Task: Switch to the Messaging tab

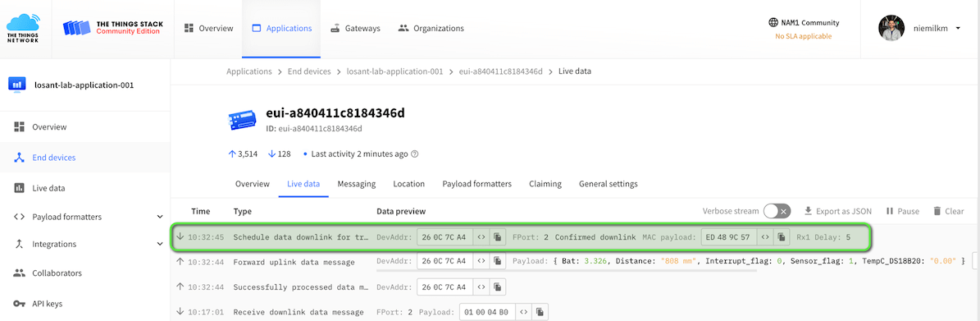Action: [x=356, y=184]
